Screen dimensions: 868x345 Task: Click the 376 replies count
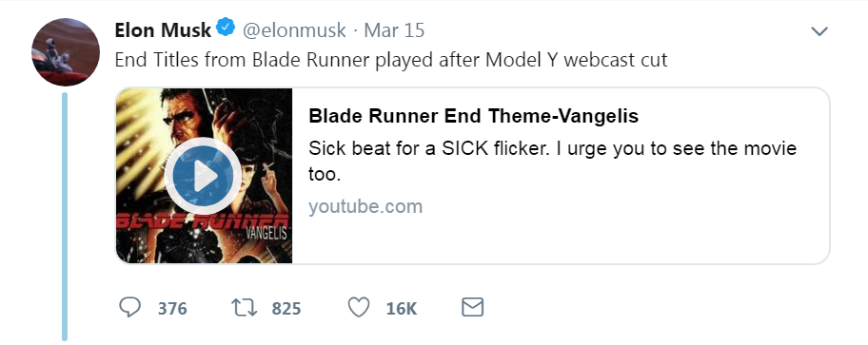(x=172, y=309)
